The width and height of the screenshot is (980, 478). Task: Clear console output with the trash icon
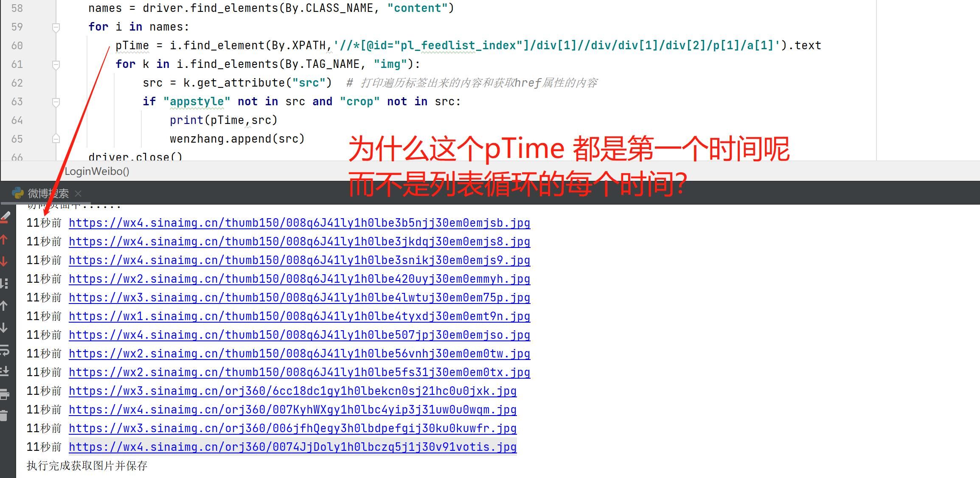[4, 416]
